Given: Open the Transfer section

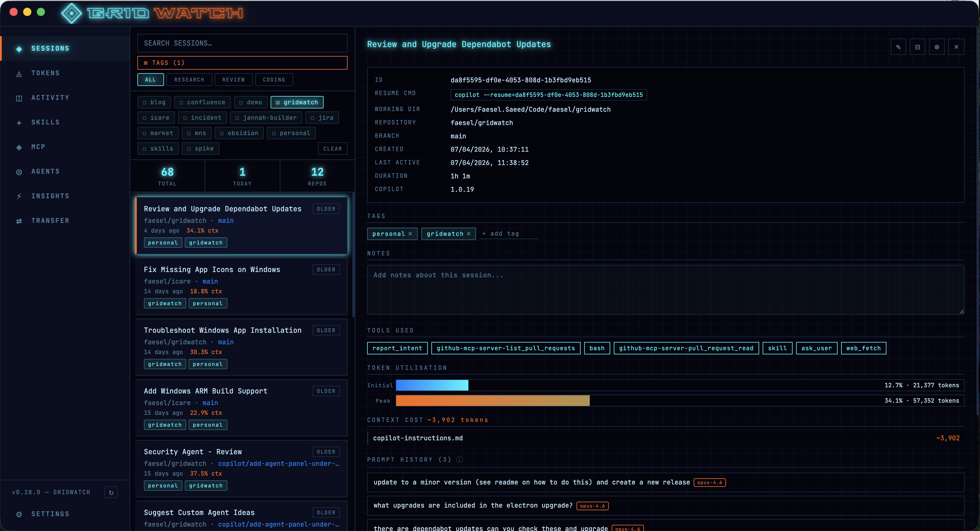Looking at the screenshot, I should click(50, 220).
